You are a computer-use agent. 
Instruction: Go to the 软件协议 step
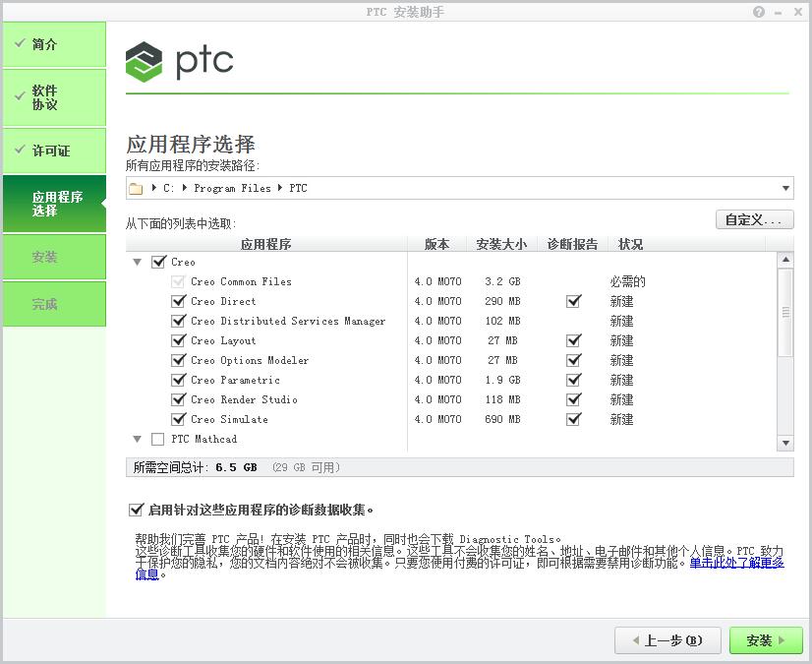[x=54, y=97]
